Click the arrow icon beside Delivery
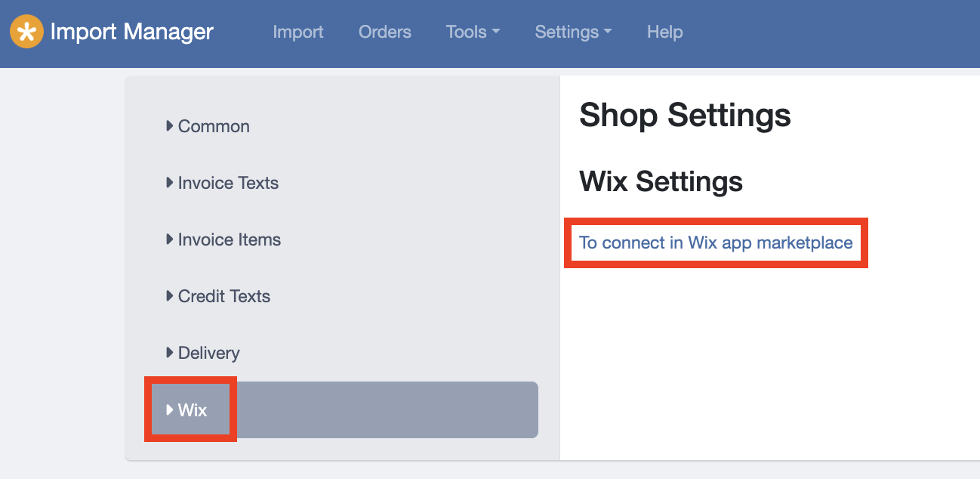This screenshot has height=479, width=980. [170, 353]
